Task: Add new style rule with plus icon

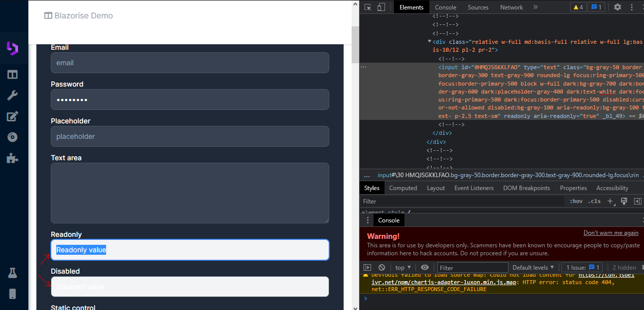Action: (611, 201)
